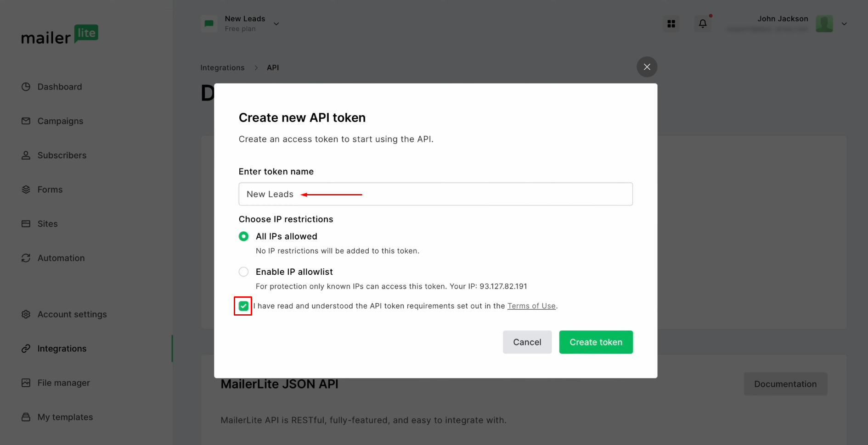Click John Jackson's avatar
868x445 pixels.
[824, 23]
